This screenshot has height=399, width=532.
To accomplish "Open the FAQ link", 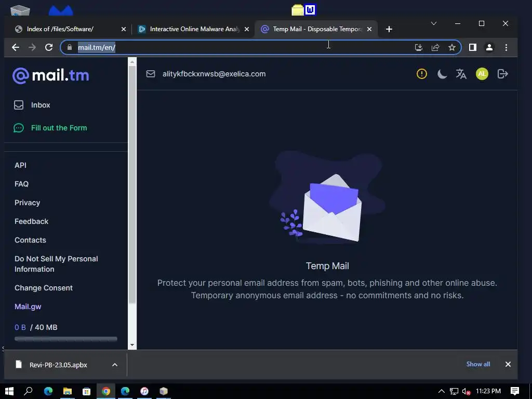I will [x=21, y=184].
